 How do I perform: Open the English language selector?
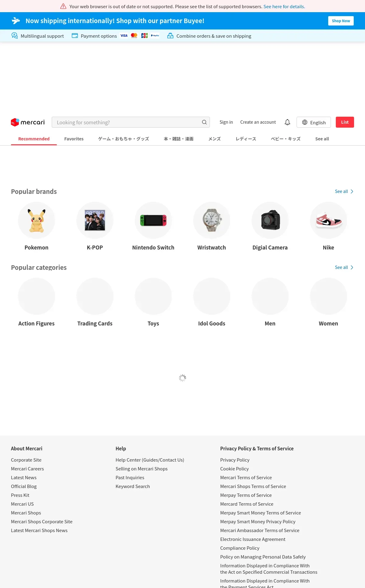314,122
